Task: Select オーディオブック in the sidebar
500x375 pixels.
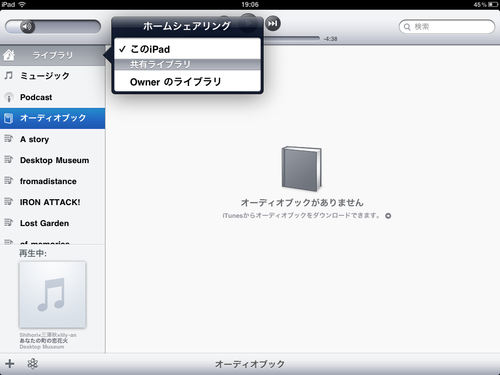Action: point(52,118)
